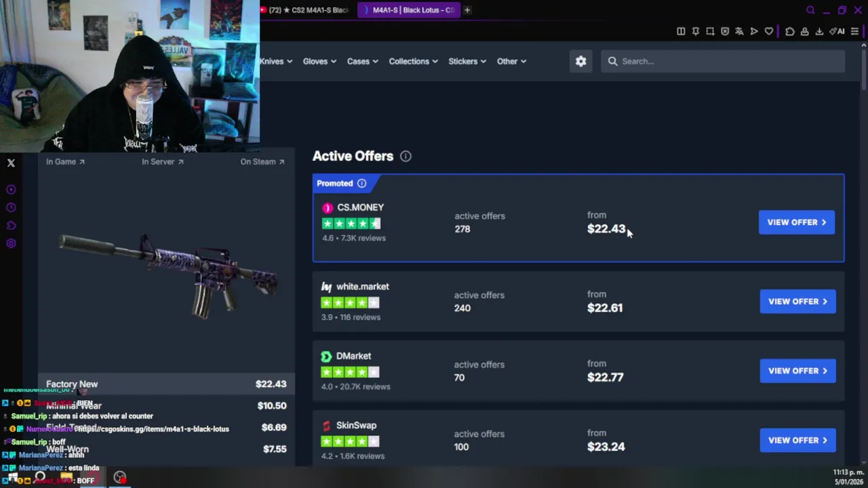This screenshot has height=488, width=868.
Task: Click the pin icon in browser toolbar
Action: 696,31
